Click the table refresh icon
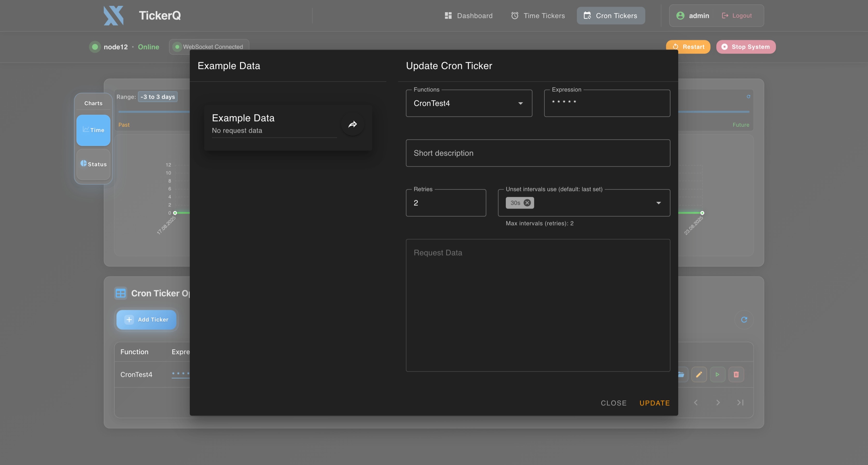The image size is (868, 465). coord(744,319)
